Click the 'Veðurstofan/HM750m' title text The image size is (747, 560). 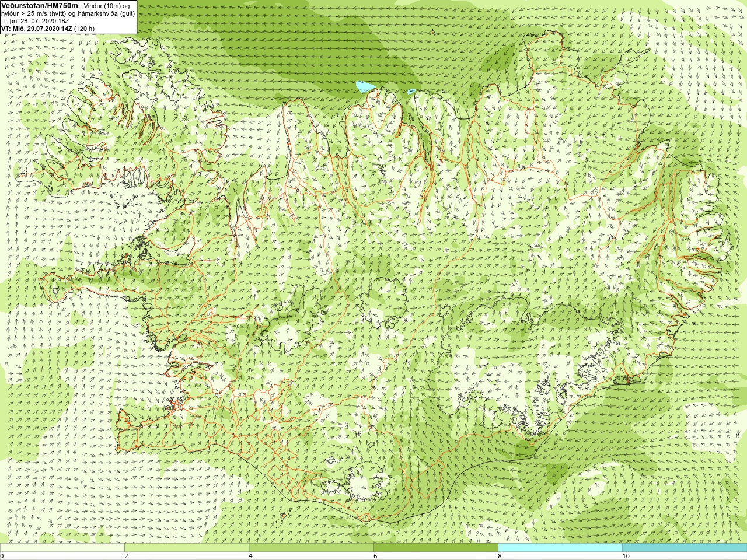point(40,5)
